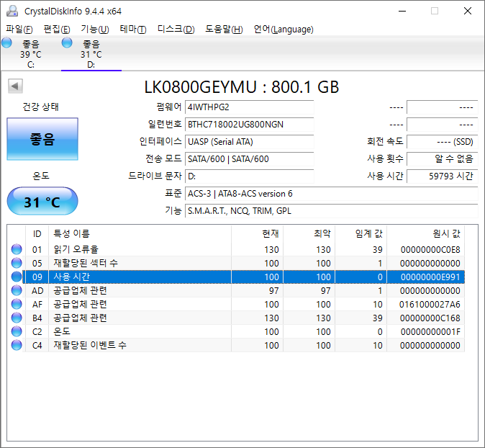
Task: Click the 원시 값 column header
Action: tap(425, 233)
